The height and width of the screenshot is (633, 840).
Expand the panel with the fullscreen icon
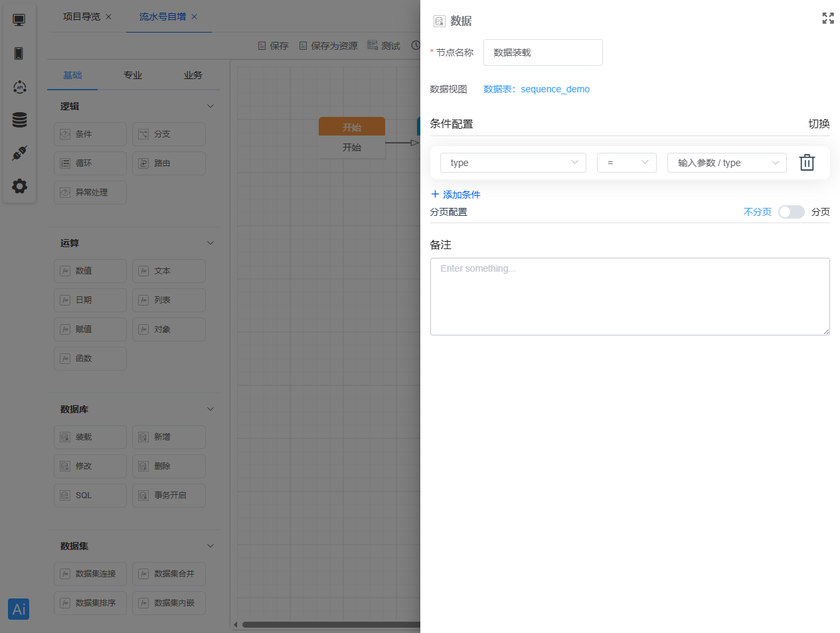click(x=827, y=19)
